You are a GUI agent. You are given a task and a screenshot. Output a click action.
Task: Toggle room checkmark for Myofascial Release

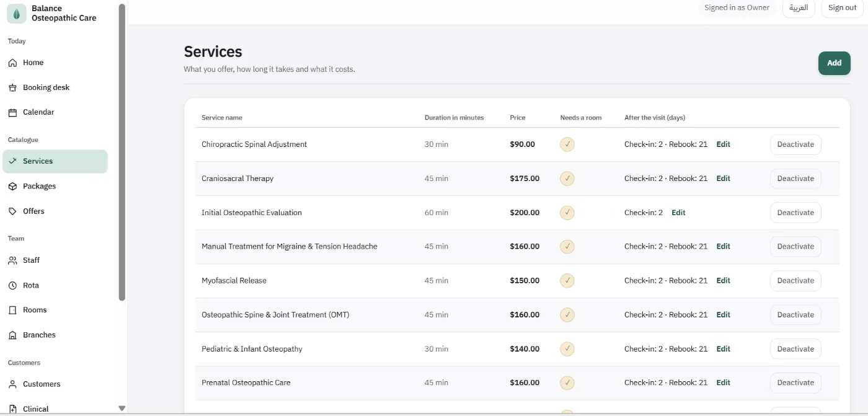[x=567, y=281]
